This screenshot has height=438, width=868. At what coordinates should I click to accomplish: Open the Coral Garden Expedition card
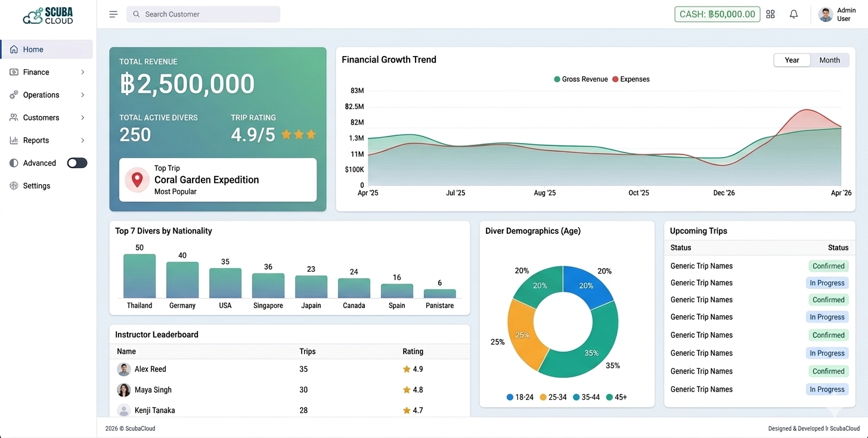[218, 180]
